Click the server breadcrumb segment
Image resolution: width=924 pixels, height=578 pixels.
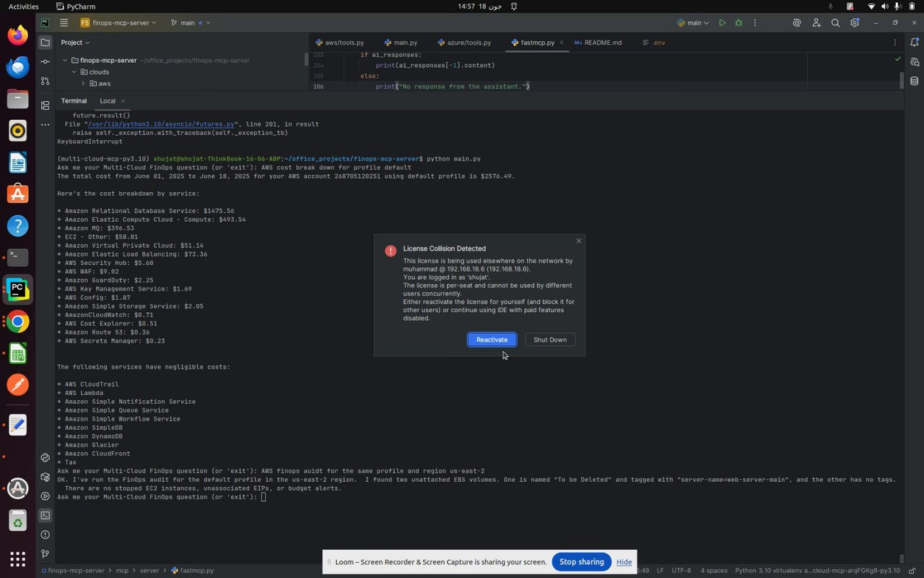149,571
